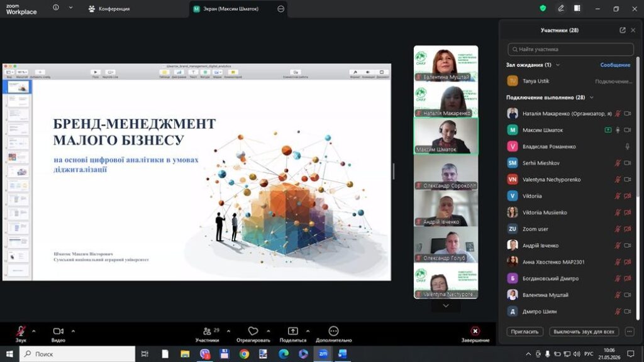Collapse the Подключение выполнено section
The width and height of the screenshot is (644, 362).
(591, 97)
